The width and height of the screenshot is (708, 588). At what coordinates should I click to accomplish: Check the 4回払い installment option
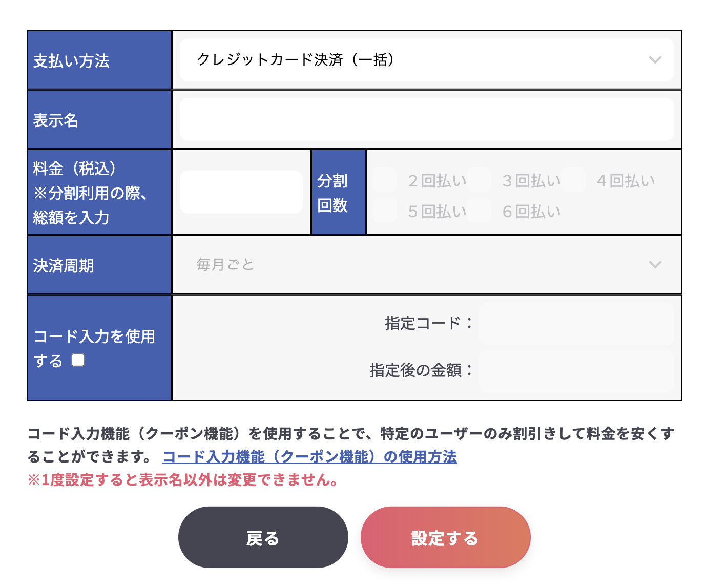click(x=573, y=180)
